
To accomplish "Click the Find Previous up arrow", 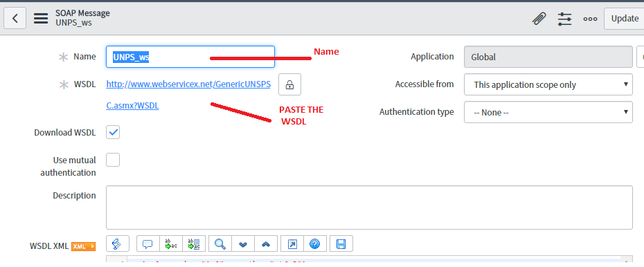I will pyautogui.click(x=266, y=243).
